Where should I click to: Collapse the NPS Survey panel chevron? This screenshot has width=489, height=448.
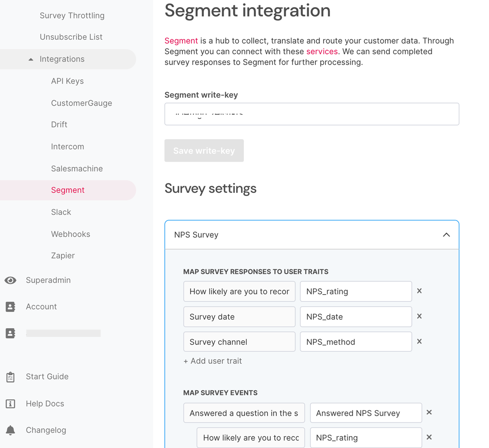pos(446,235)
